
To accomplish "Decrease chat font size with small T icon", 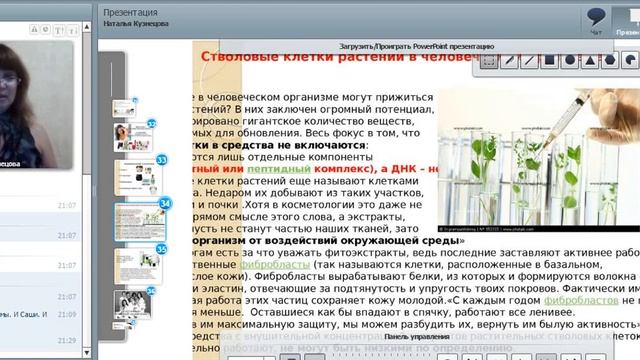I will 73,30.
